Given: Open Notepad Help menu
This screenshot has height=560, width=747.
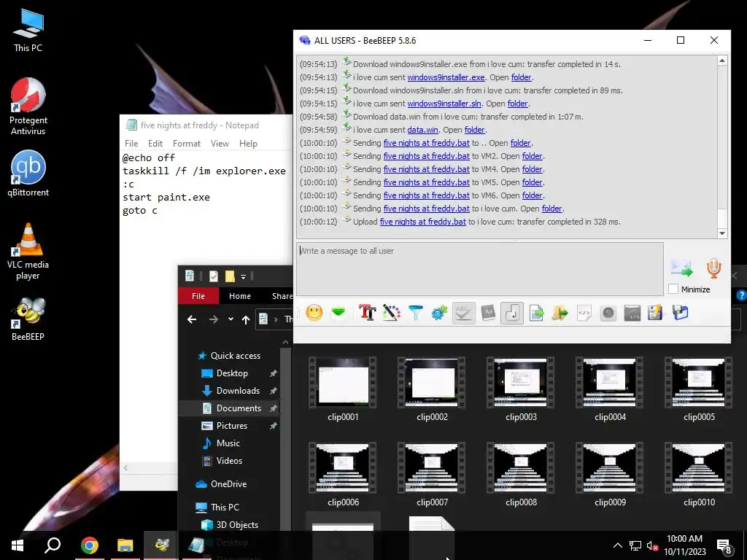Looking at the screenshot, I should 248,144.
